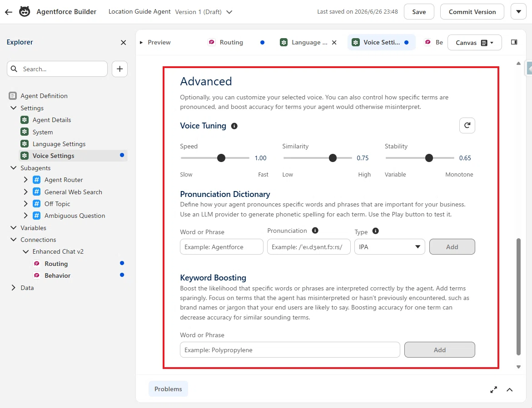Click the Agent Definition document icon
The image size is (532, 408).
(13, 96)
